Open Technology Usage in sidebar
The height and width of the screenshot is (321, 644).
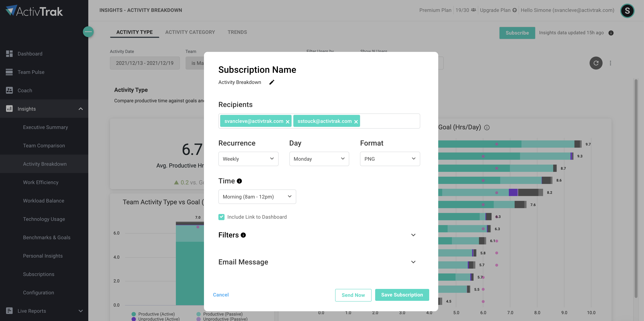tap(44, 219)
